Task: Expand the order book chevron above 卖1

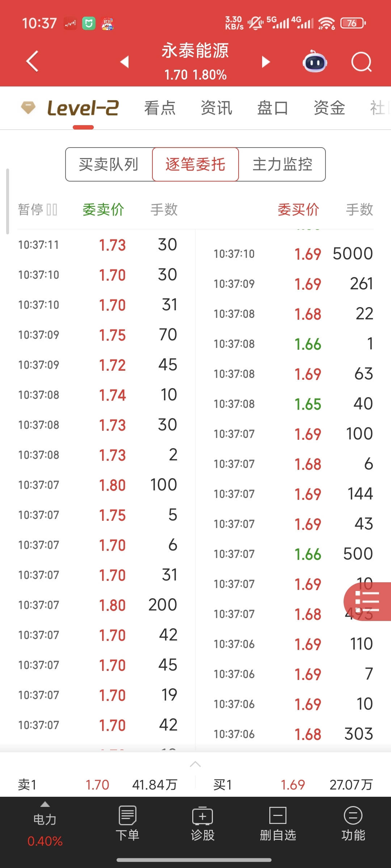Action: 195,764
